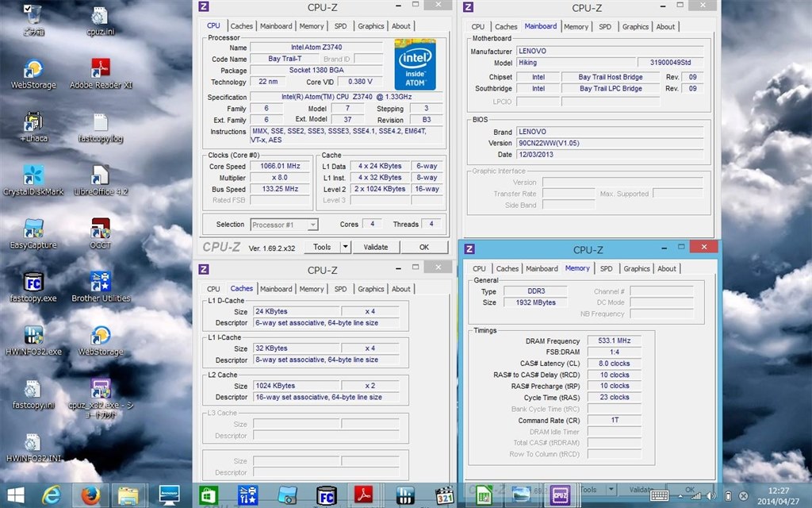812x508 pixels.
Task: Launch LibreOffice 4.2 from the desktop
Action: point(101,180)
